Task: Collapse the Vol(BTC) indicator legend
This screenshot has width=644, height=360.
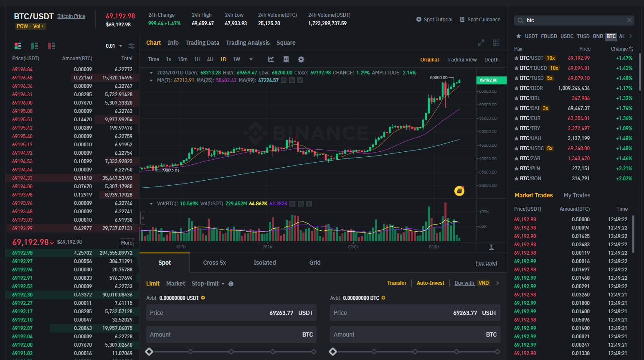Action: [151, 204]
